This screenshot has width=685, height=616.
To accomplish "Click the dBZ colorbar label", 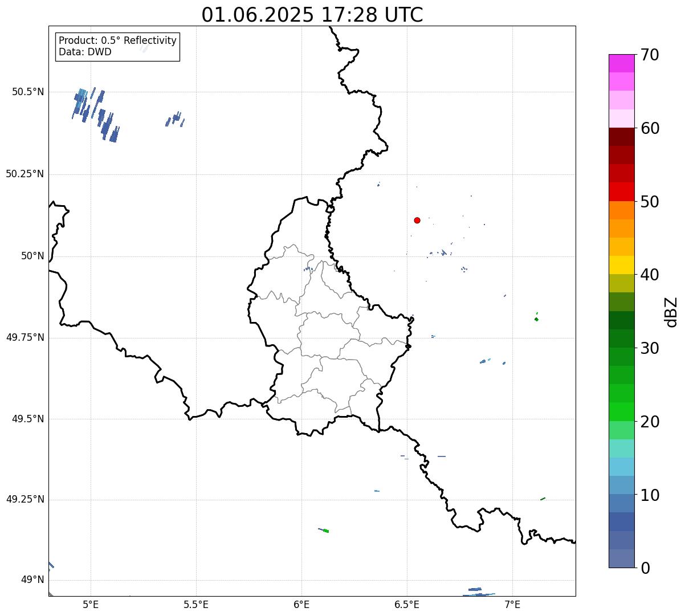I will (671, 311).
